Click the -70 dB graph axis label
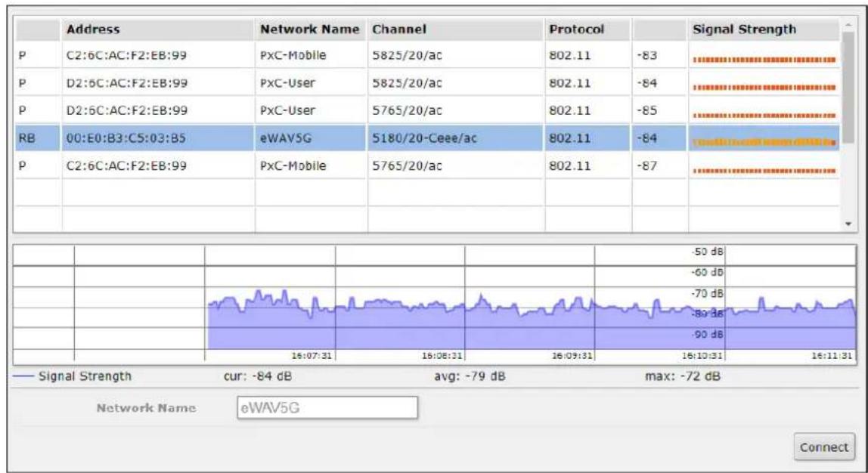Image resolution: width=868 pixels, height=473 pixels. click(x=708, y=293)
